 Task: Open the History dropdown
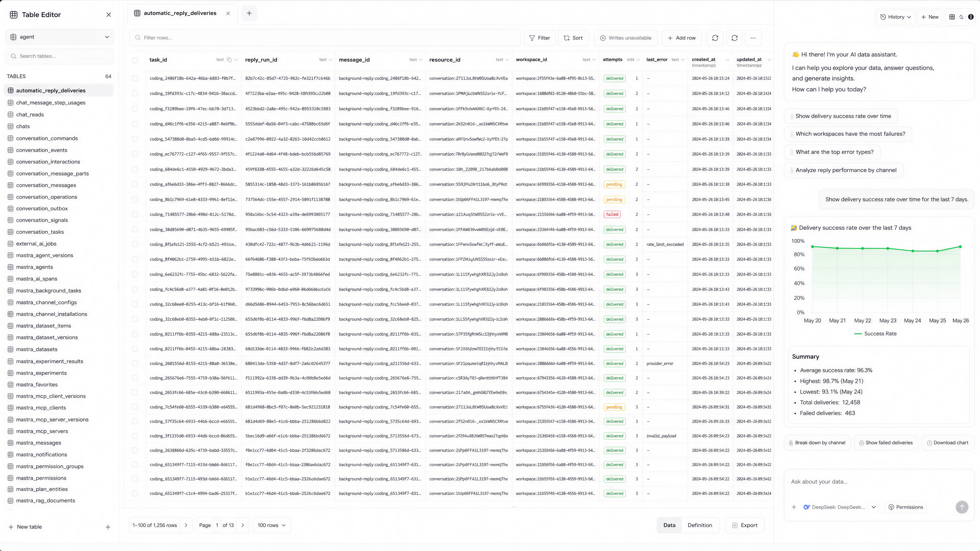point(896,17)
